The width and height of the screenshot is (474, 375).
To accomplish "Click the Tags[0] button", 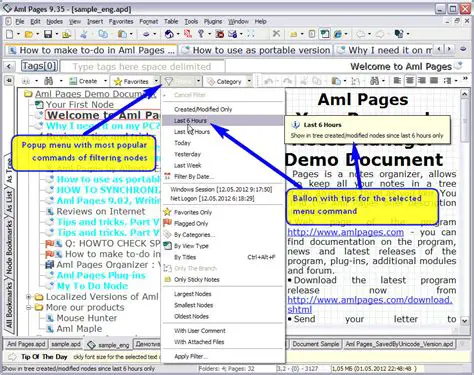I will pos(39,66).
